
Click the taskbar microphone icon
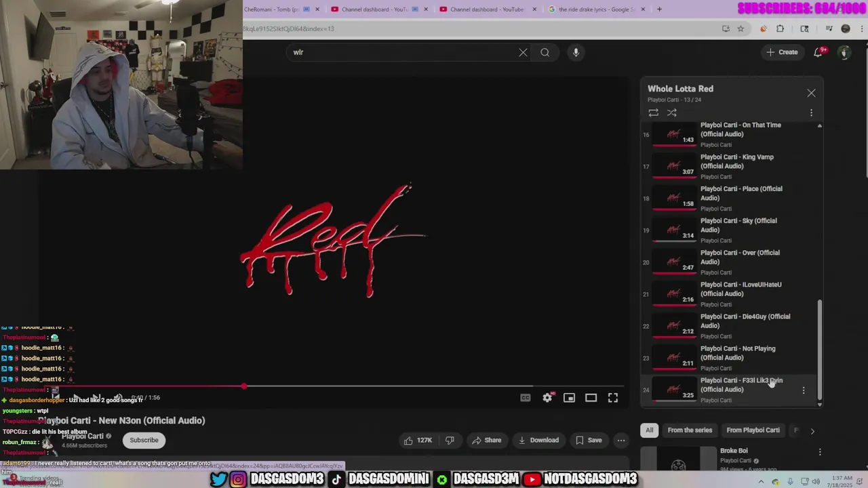[790, 482]
